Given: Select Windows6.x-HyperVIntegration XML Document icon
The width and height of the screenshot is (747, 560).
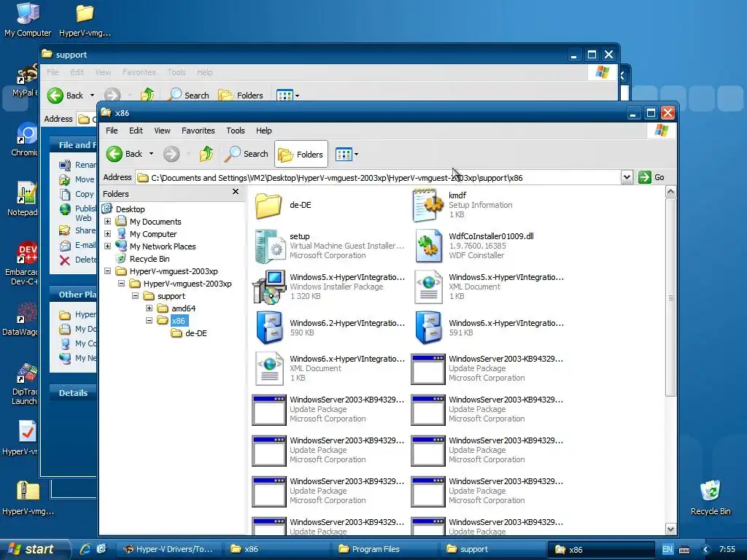Looking at the screenshot, I should point(269,368).
